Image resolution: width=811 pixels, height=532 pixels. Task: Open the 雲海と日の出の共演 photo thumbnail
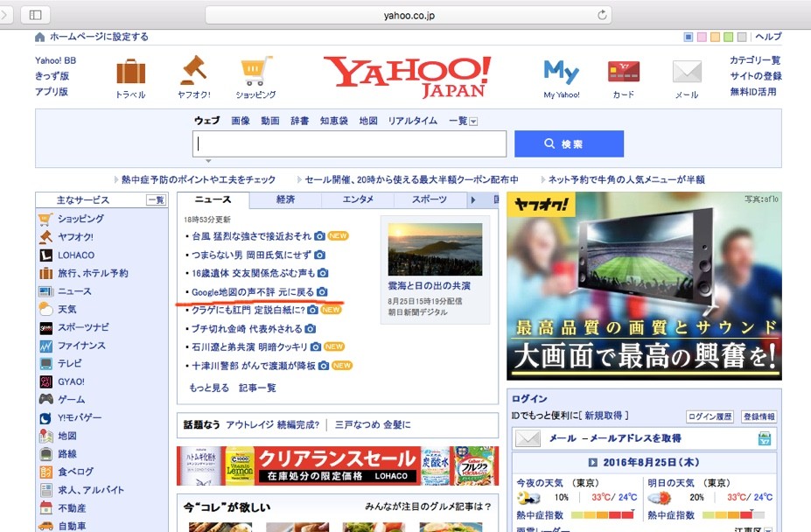(x=435, y=249)
